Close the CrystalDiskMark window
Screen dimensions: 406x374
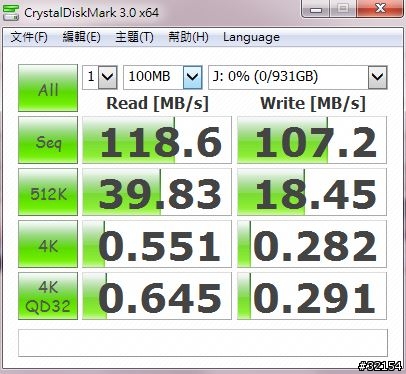point(380,8)
